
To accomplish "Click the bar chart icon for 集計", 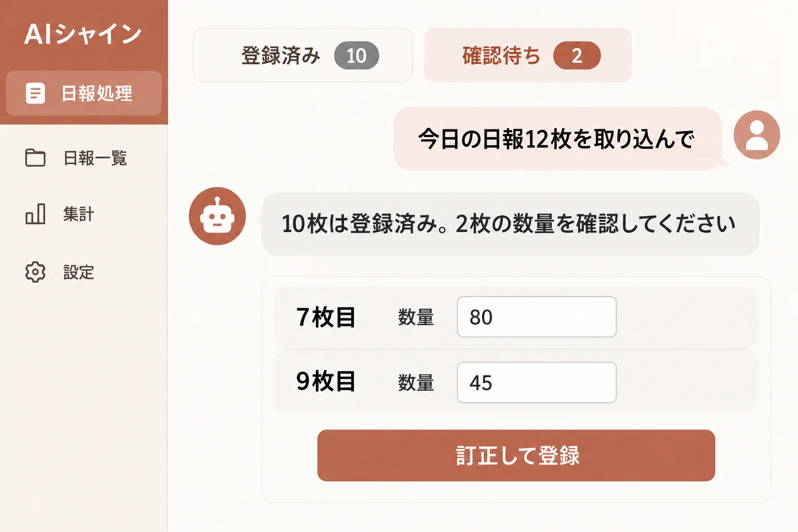I will pos(35,214).
